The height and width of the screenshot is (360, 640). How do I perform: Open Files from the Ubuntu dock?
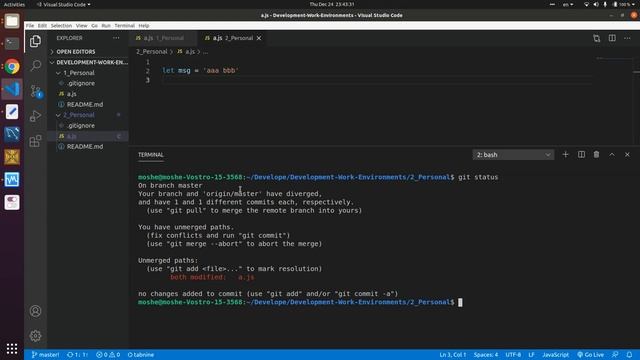[x=12, y=21]
